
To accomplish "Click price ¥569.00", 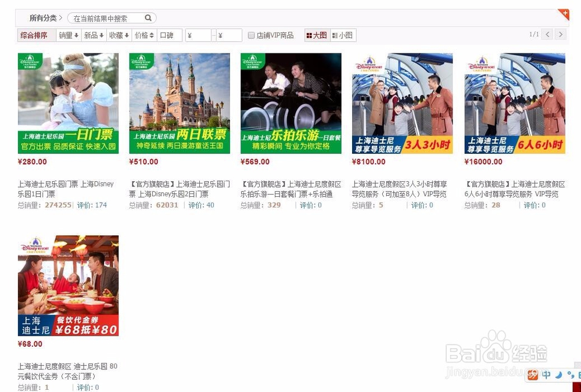I will click(255, 161).
